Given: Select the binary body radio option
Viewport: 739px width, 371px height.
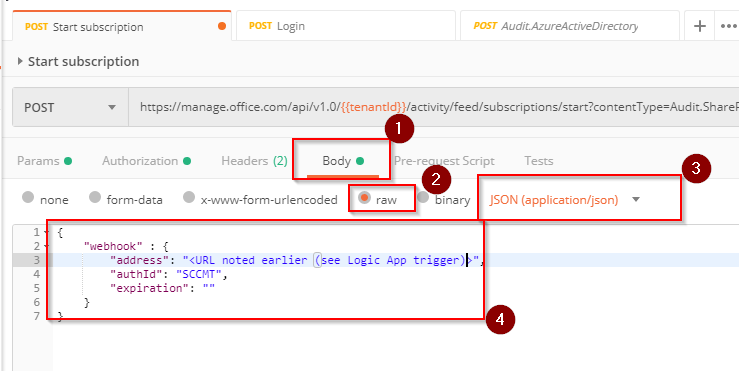Looking at the screenshot, I should pos(423,198).
